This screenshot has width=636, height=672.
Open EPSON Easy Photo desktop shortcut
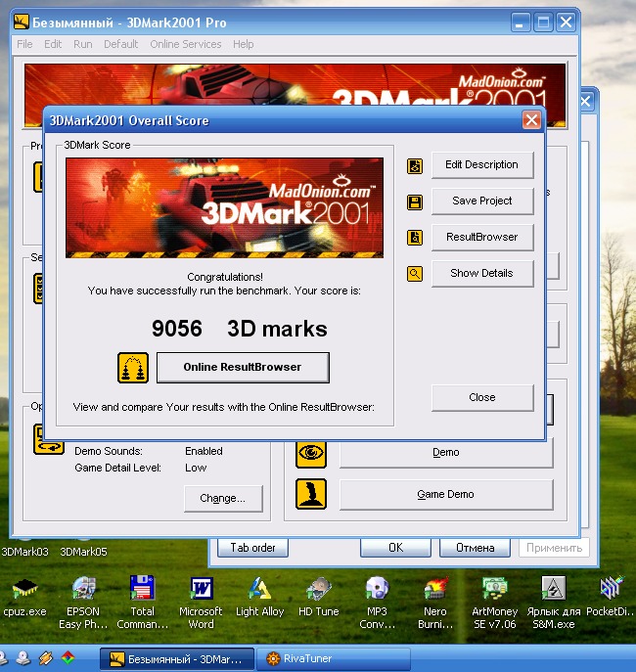click(x=83, y=588)
